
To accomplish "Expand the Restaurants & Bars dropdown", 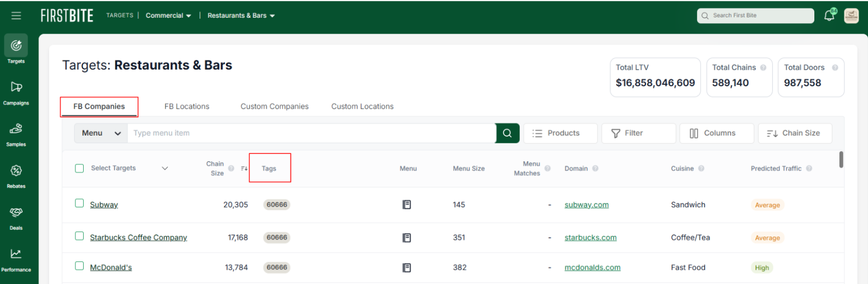I will click(x=241, y=16).
